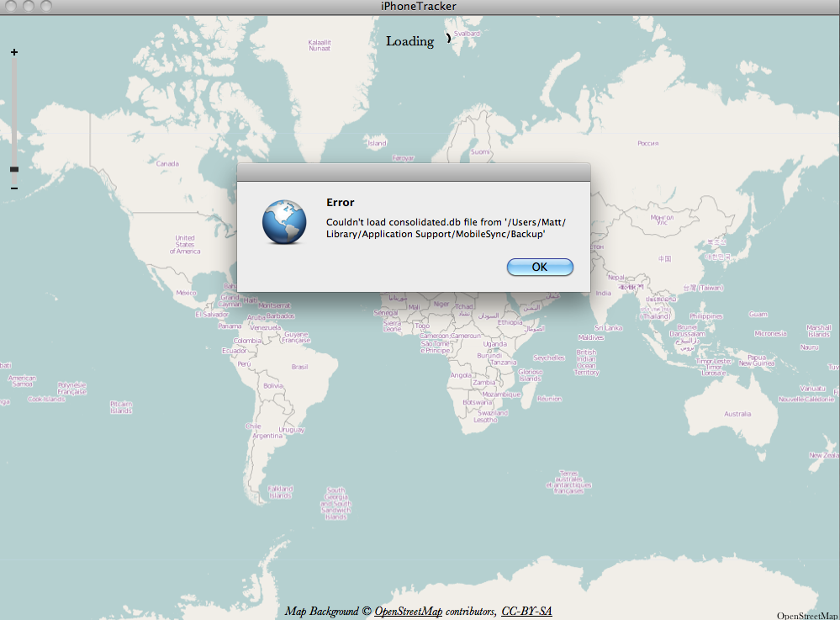The image size is (840, 620).
Task: Click the Colombia label on map
Action: (x=247, y=340)
